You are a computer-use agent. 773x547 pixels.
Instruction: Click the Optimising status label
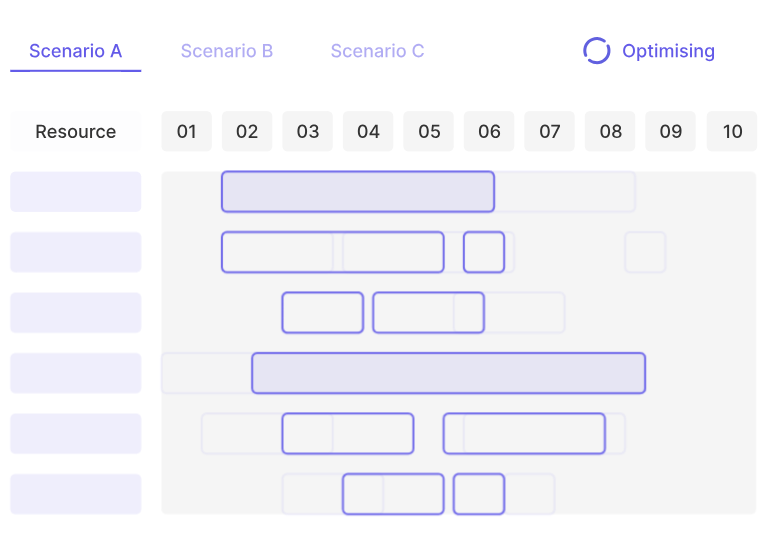668,51
